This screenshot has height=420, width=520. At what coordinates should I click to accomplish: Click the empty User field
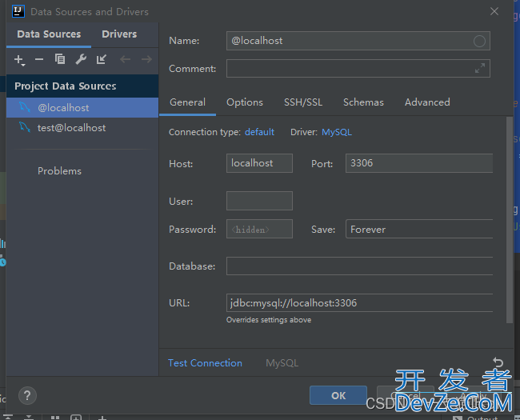259,201
